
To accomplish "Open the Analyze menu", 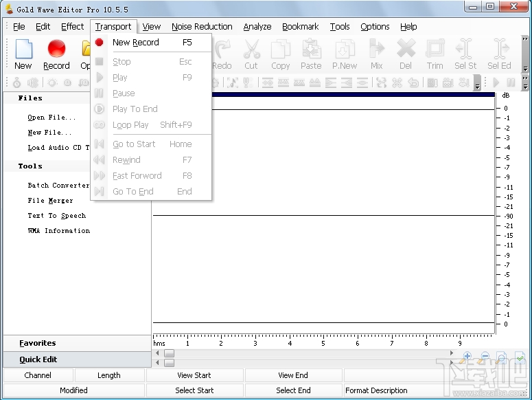I will point(257,27).
